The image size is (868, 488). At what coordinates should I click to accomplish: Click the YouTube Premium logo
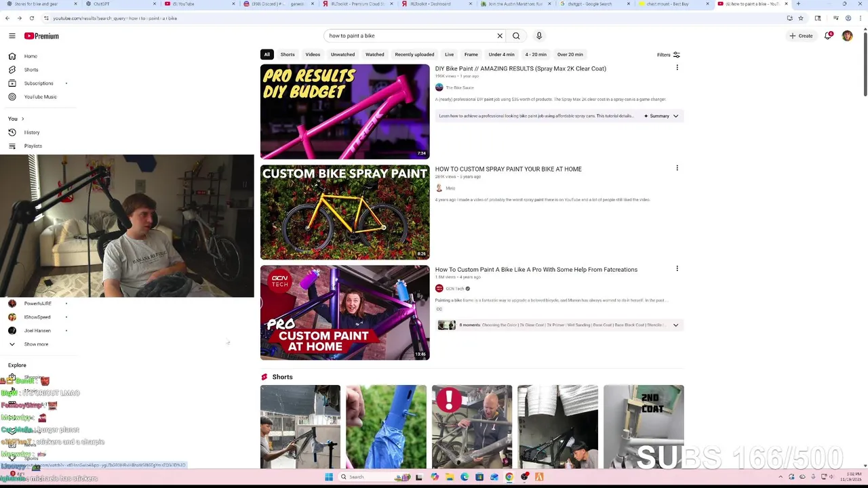[41, 36]
